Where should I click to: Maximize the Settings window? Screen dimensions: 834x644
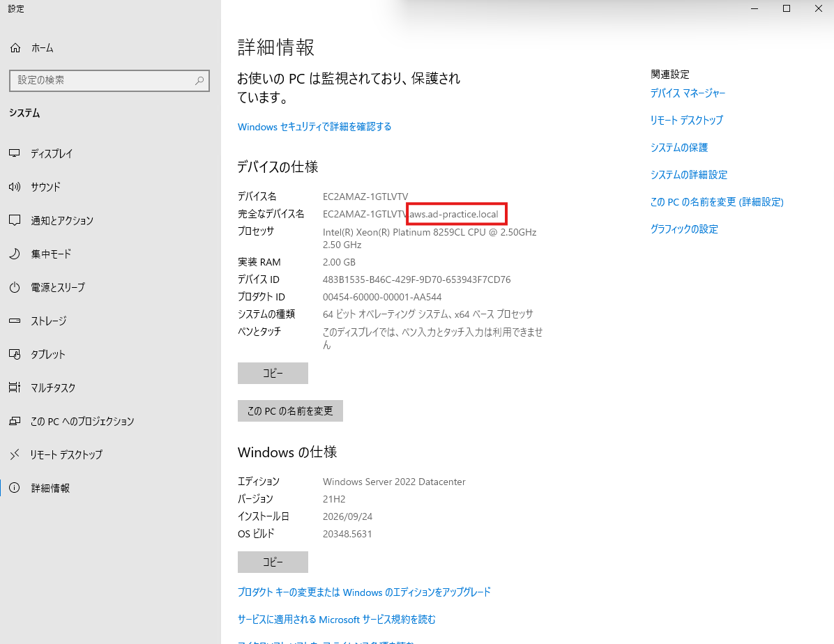[786, 8]
